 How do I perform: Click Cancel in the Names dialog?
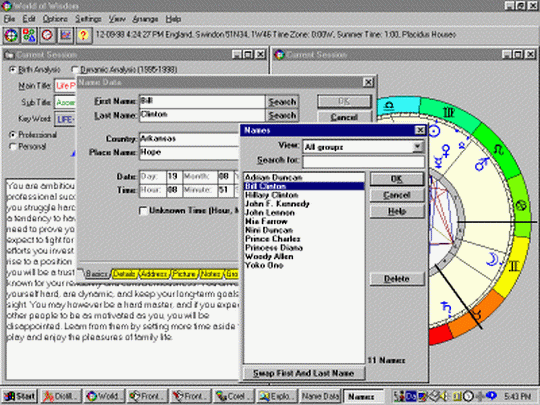coord(397,195)
